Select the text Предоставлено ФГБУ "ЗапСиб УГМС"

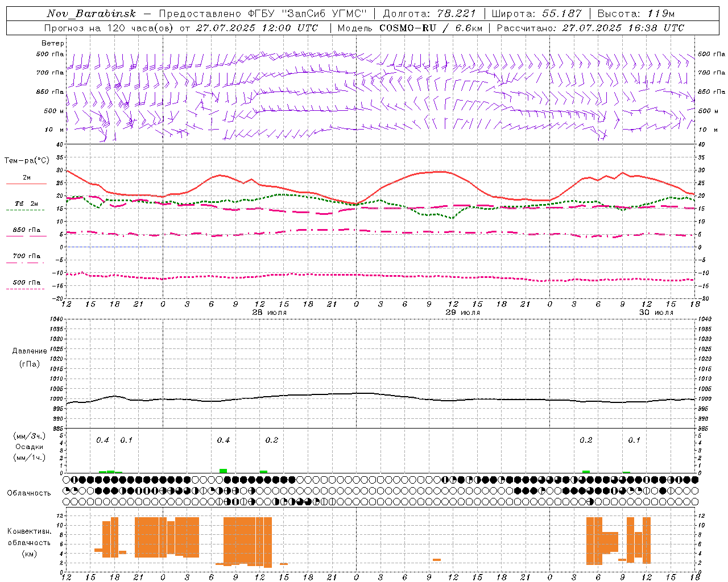[x=263, y=14]
